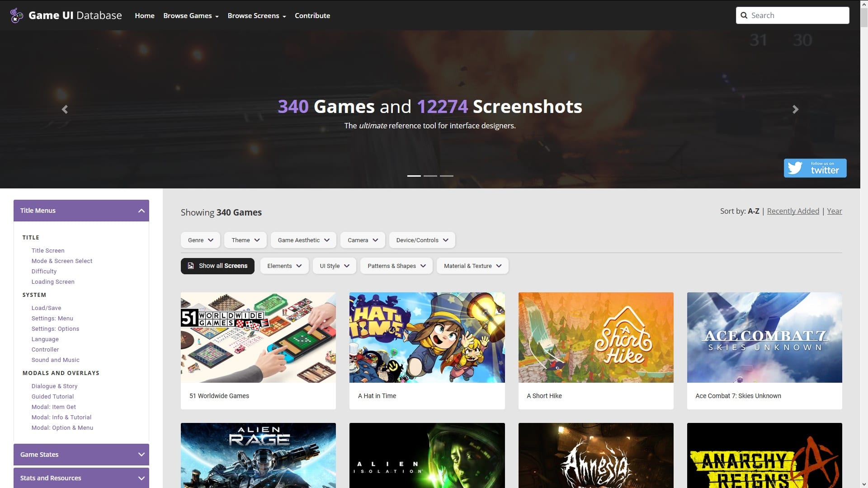Advance carousel with next arrow
Viewport: 868px width, 488px height.
tap(795, 109)
